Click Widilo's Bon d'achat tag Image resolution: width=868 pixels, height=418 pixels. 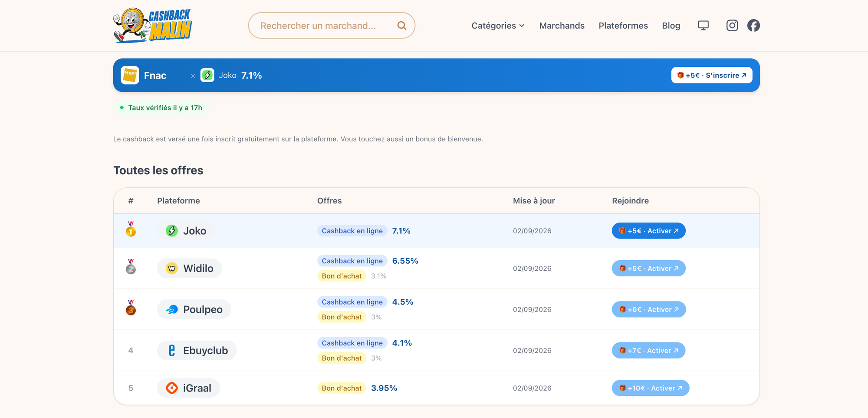tap(342, 276)
